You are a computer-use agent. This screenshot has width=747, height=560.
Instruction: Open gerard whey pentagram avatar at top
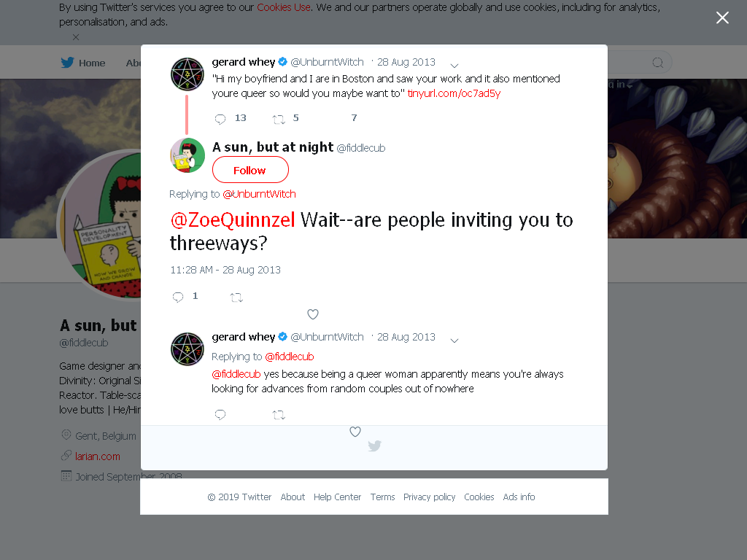click(187, 74)
